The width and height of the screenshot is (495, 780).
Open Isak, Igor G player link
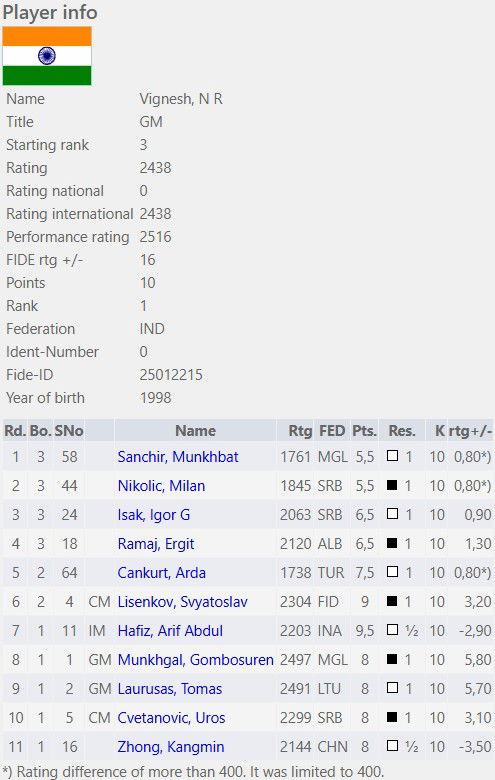[154, 514]
